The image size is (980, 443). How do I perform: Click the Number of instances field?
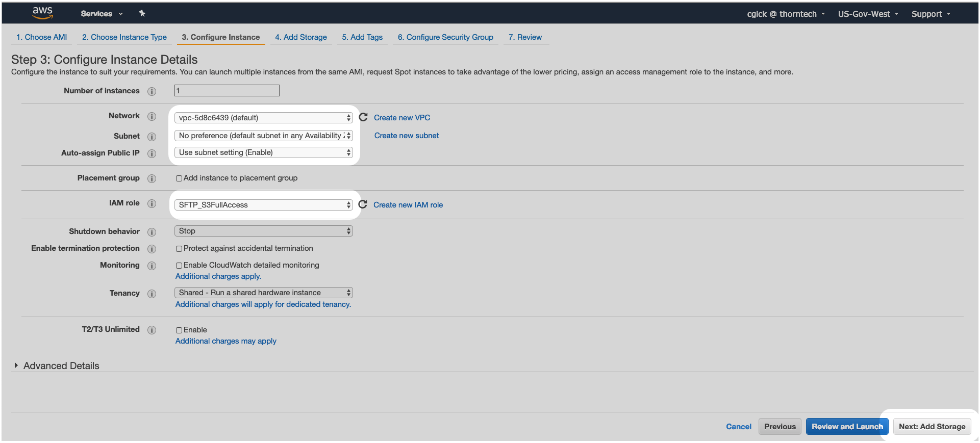point(227,91)
